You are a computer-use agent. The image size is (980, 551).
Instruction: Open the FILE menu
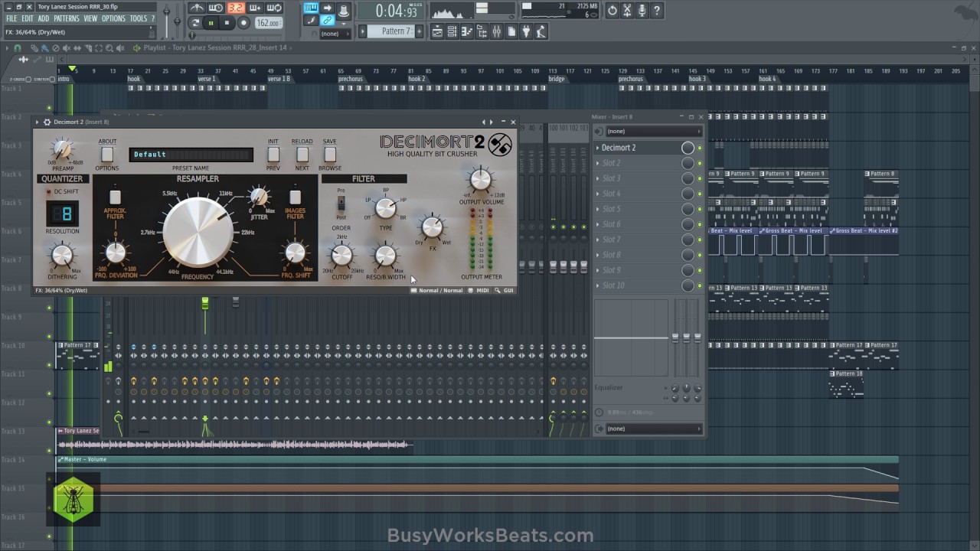coord(11,18)
